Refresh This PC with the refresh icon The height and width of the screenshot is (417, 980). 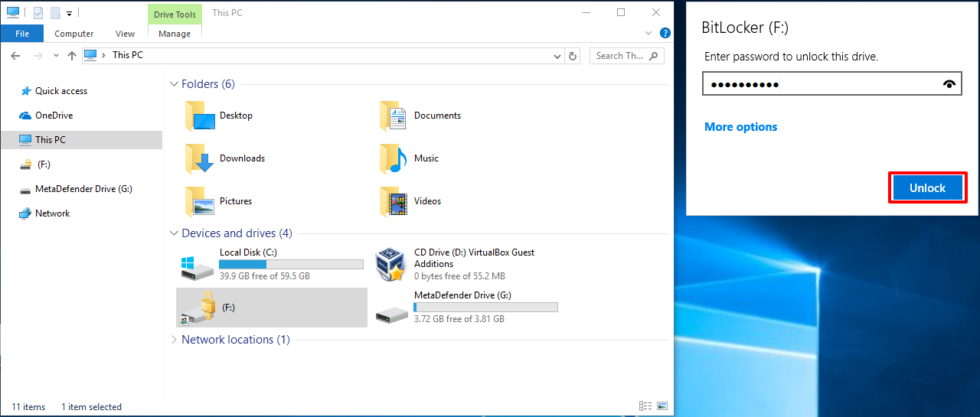pyautogui.click(x=573, y=56)
